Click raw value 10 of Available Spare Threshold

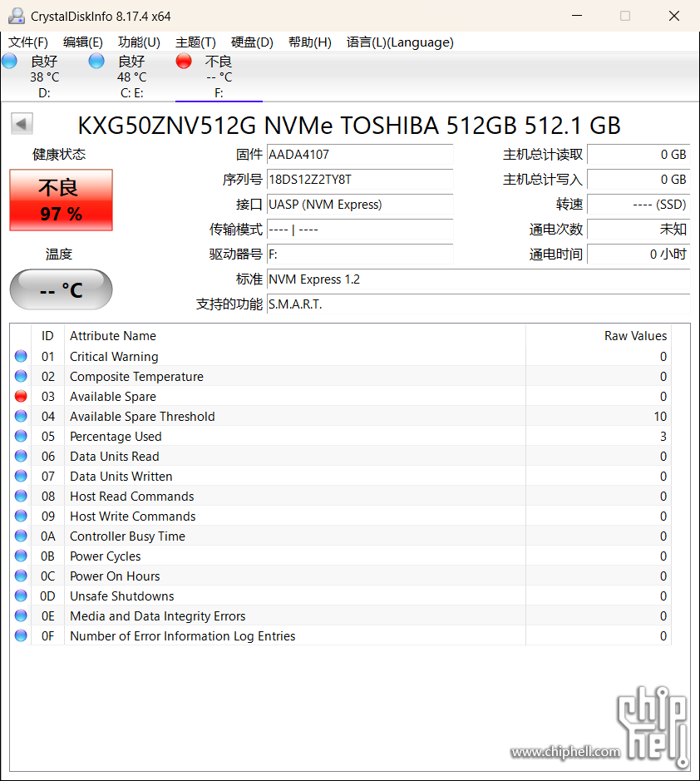point(660,417)
